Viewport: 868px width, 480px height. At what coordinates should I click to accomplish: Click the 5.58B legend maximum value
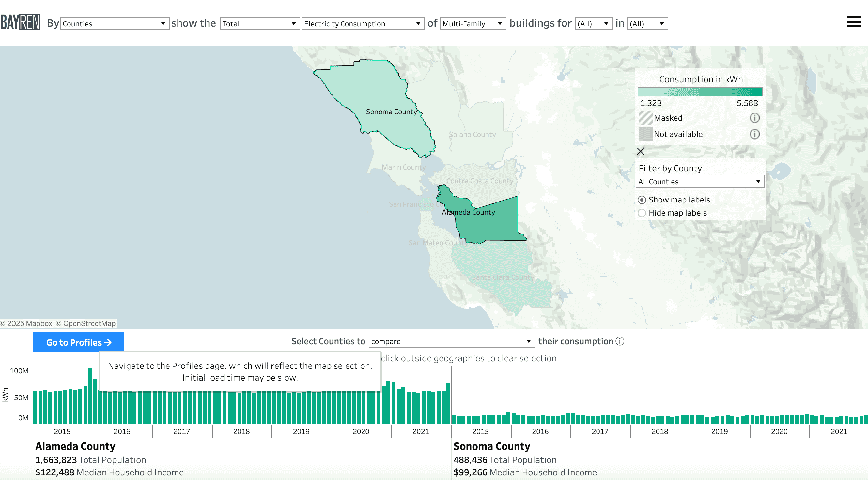tap(747, 103)
